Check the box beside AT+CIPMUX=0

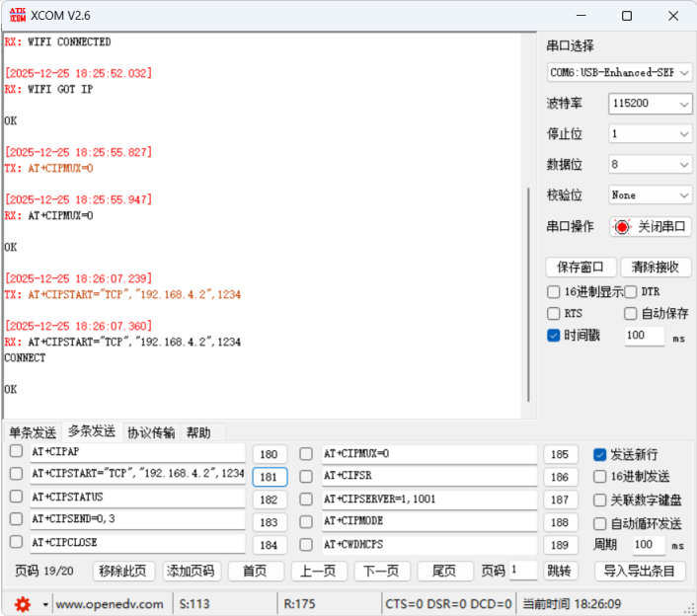point(306,454)
